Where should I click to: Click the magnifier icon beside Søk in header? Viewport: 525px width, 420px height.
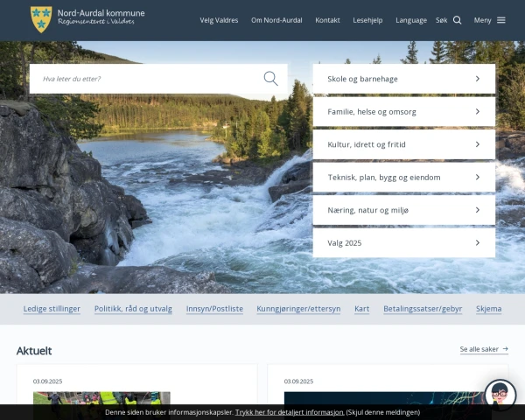(x=458, y=20)
